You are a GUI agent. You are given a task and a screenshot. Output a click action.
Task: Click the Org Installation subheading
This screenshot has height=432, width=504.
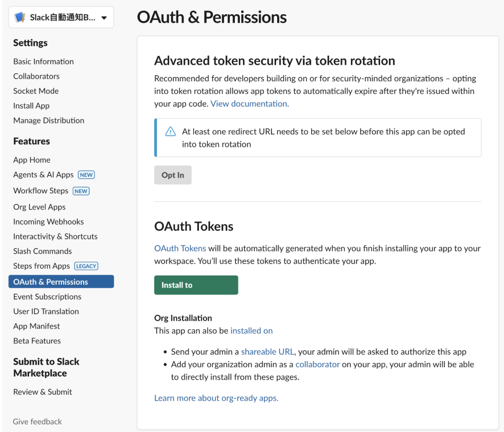coord(183,318)
